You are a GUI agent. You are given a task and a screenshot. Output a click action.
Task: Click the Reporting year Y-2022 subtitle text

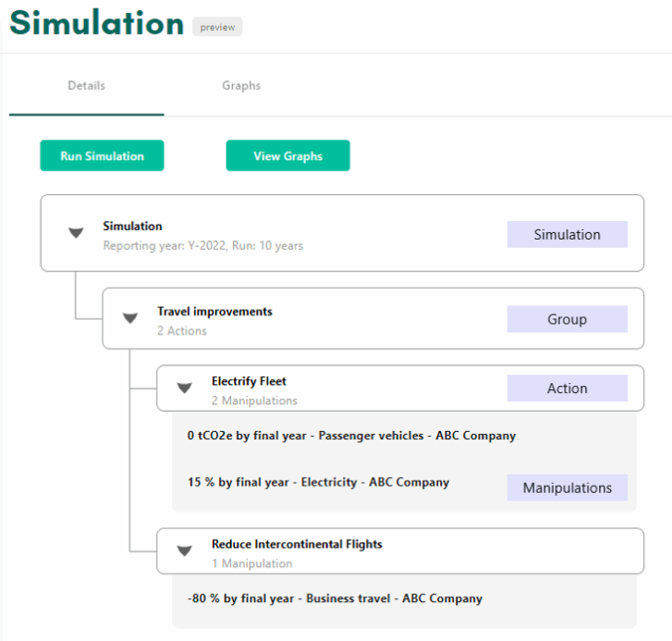[203, 246]
